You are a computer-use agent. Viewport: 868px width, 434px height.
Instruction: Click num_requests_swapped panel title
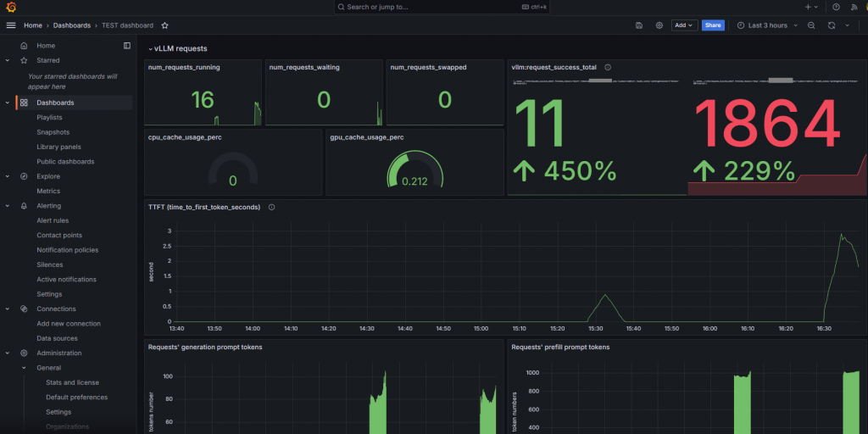(428, 68)
